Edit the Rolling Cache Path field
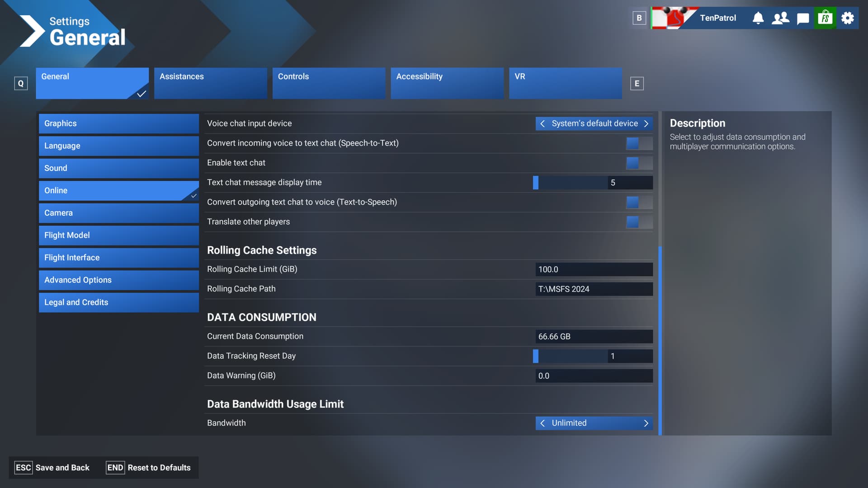The width and height of the screenshot is (868, 488). (x=594, y=289)
